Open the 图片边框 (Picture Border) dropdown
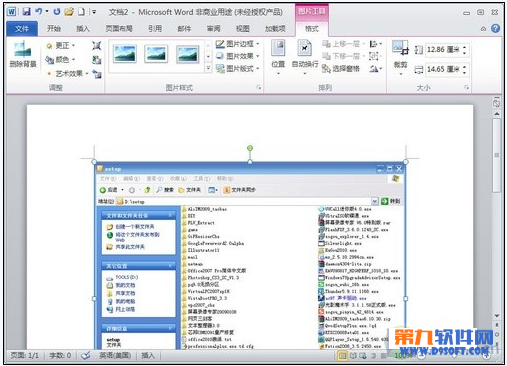The image size is (507, 366). (x=237, y=44)
